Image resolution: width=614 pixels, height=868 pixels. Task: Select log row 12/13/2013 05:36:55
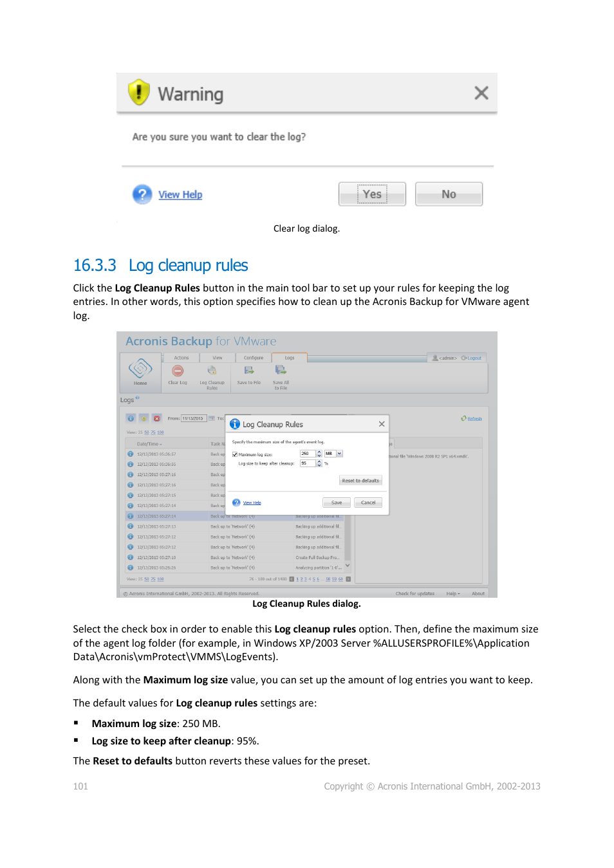[175, 464]
